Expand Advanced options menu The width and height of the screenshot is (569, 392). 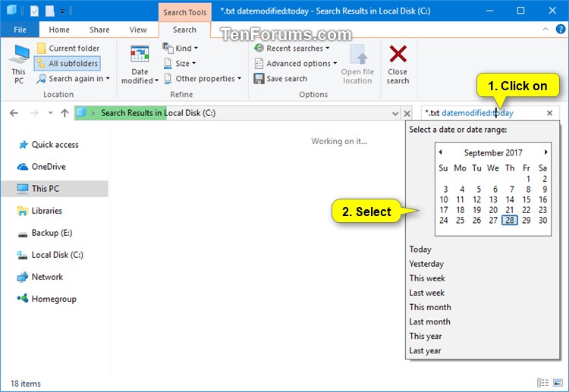[296, 64]
